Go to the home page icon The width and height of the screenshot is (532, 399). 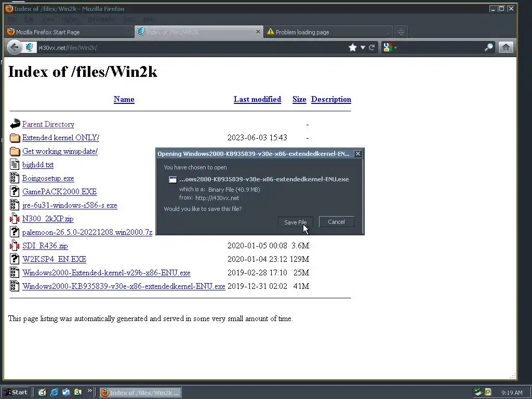(x=506, y=47)
